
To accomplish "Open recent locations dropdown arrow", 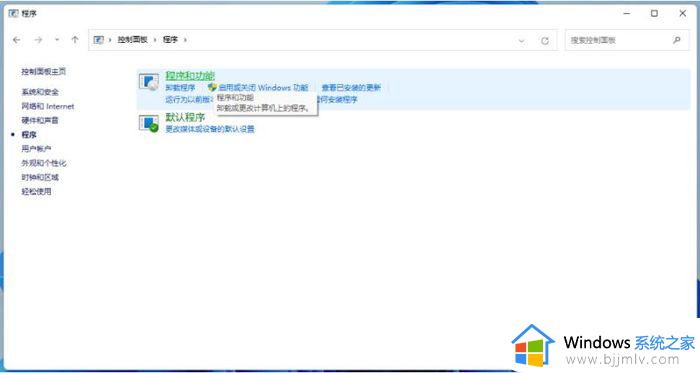I will [x=57, y=40].
